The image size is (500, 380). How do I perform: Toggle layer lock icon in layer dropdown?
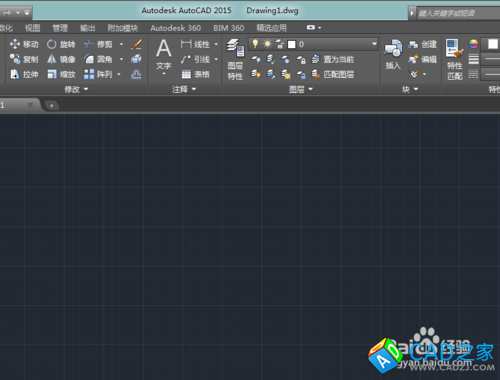(x=280, y=44)
